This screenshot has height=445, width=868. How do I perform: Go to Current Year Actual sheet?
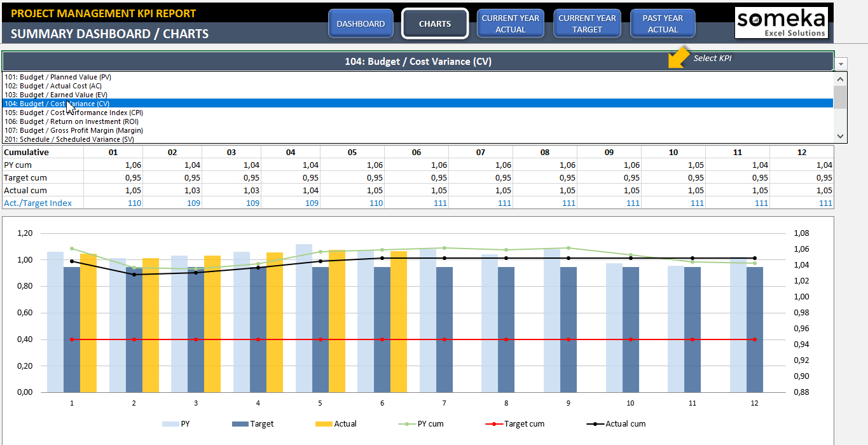511,24
